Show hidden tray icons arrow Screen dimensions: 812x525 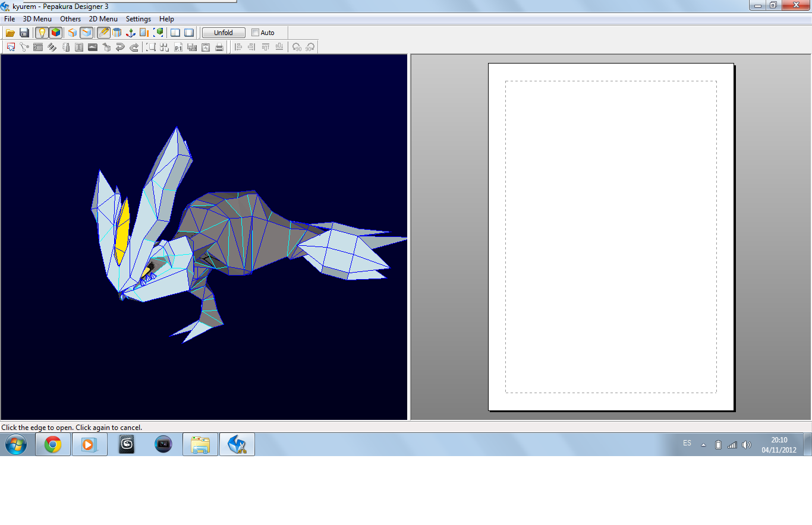pyautogui.click(x=704, y=445)
